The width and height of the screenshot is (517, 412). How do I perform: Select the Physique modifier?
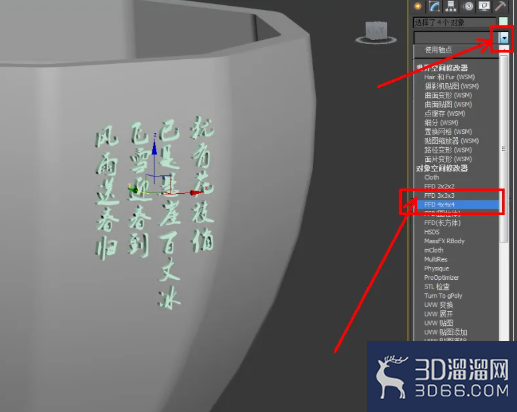(436, 268)
